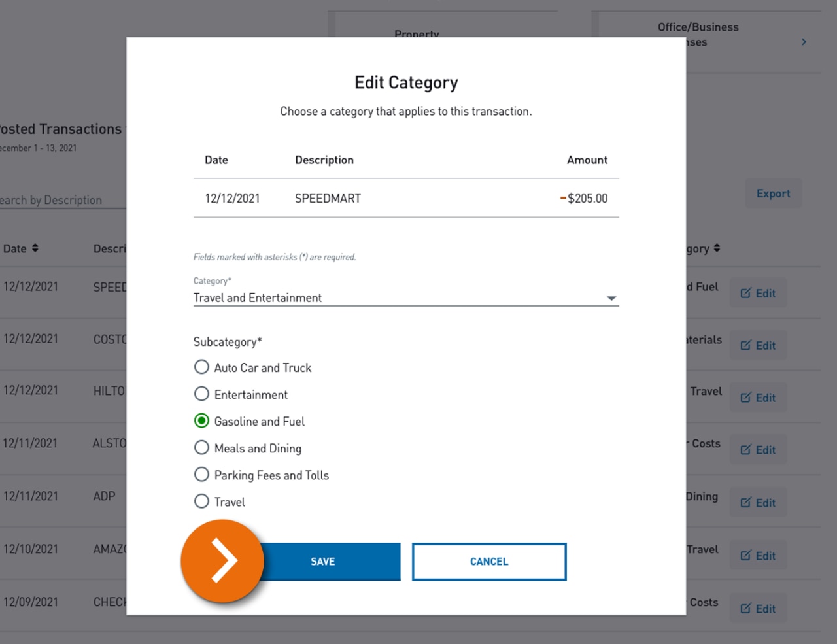Edit the ADP Dining transaction
This screenshot has width=837, height=644.
tap(758, 502)
